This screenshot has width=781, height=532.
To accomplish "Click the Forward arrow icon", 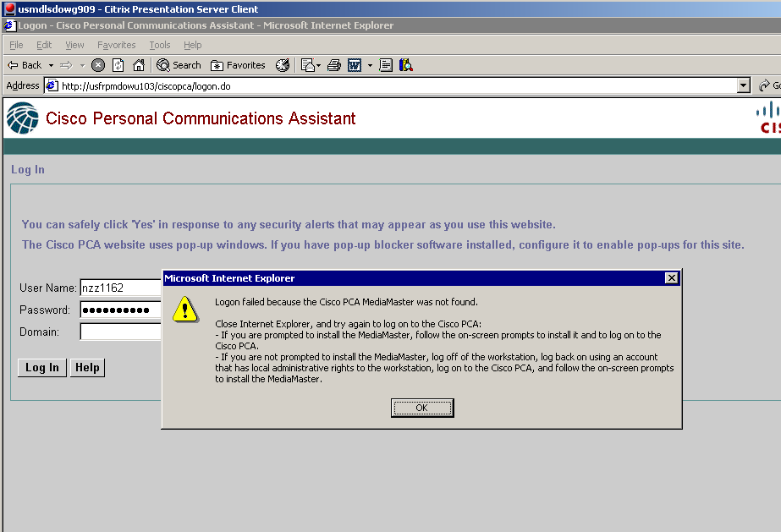I will [66, 65].
